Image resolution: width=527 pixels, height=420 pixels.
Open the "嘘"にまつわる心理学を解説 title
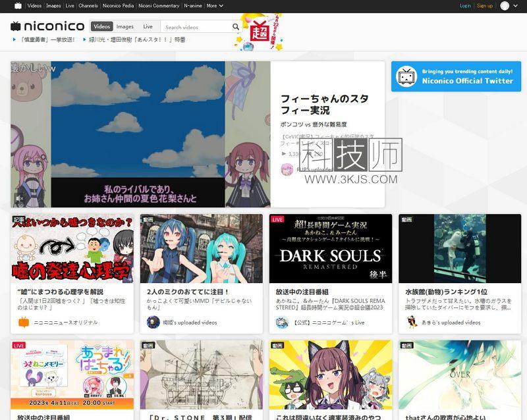60,292
